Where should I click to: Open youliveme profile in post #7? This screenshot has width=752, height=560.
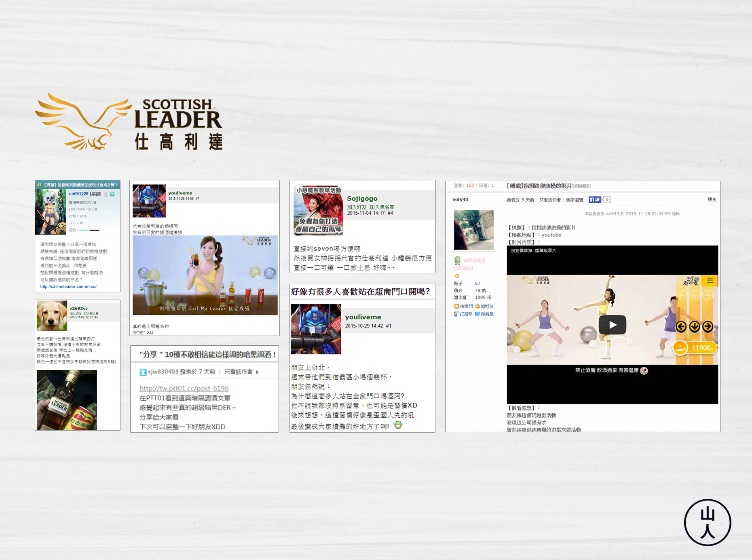(x=180, y=193)
